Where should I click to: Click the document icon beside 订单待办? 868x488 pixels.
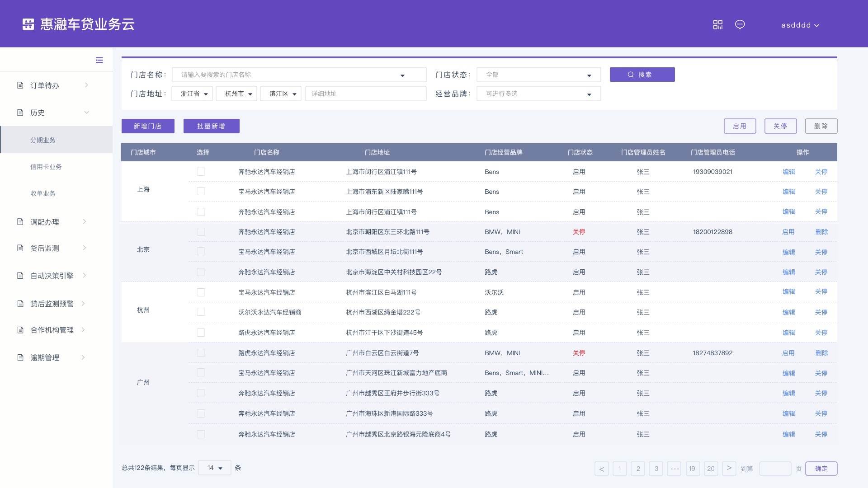click(x=20, y=85)
